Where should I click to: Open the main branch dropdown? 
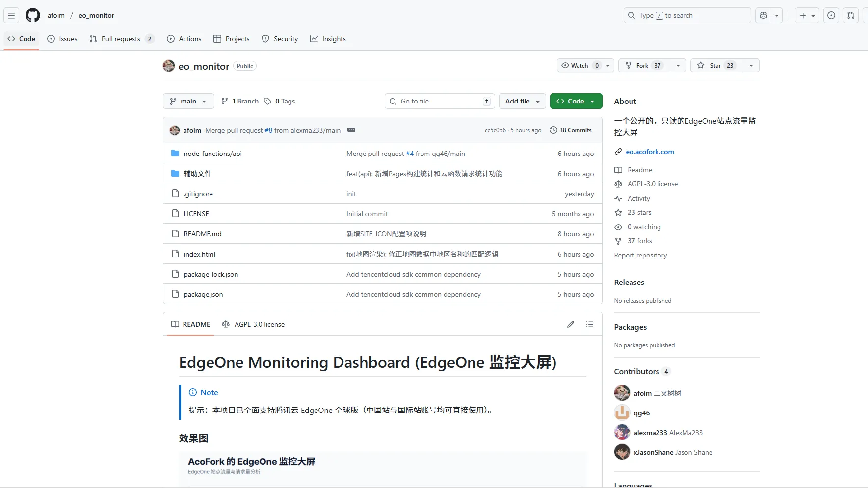coord(188,101)
